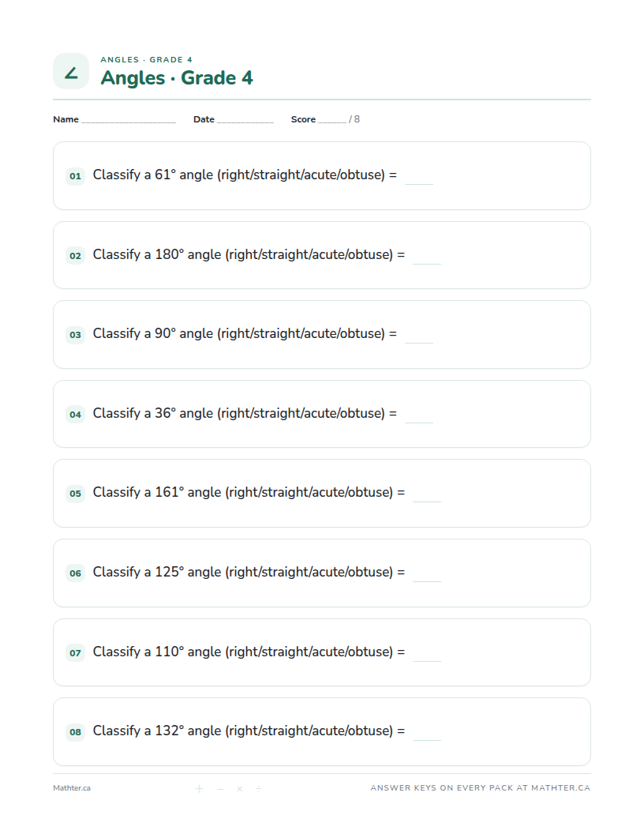
Task: Click the text "Classify a 161° angle"
Action: [x=157, y=493]
